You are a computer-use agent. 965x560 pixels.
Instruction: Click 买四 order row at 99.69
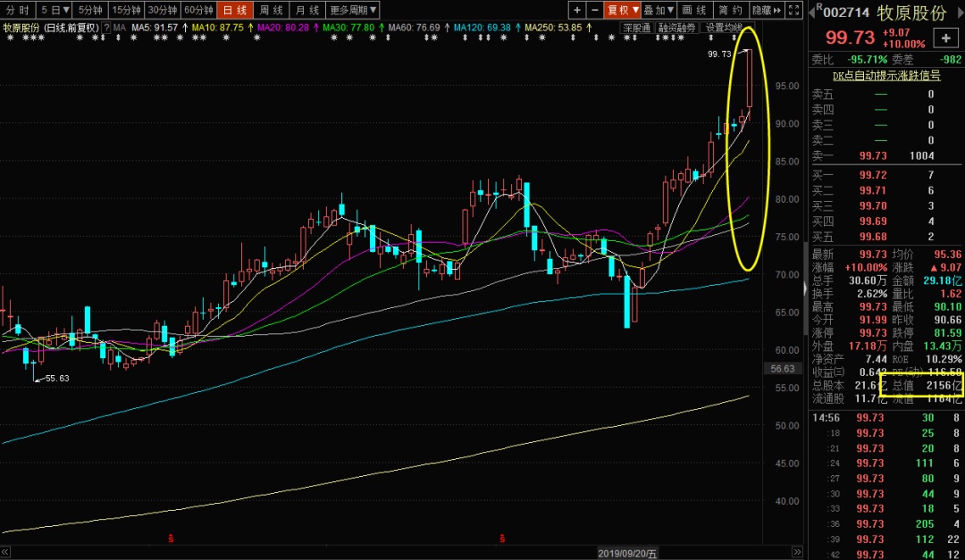click(x=886, y=221)
